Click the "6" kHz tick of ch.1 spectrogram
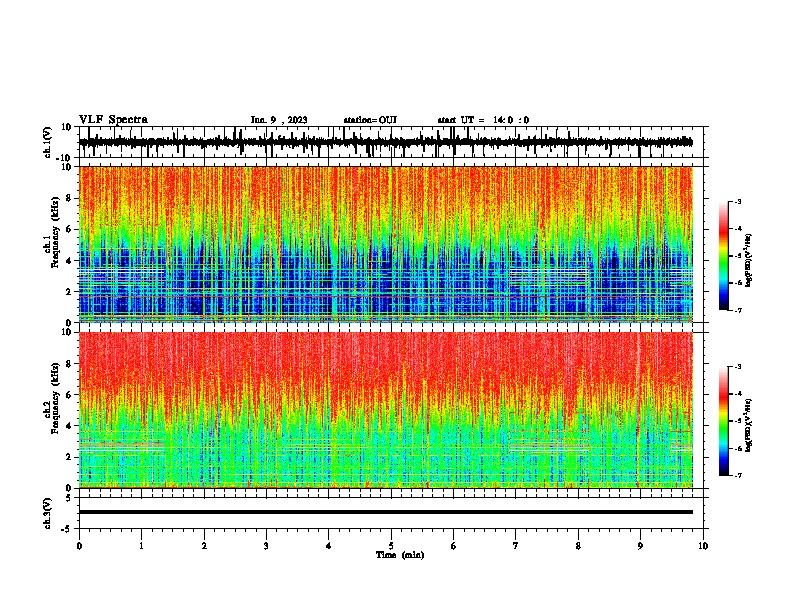792x612 pixels. [70, 229]
